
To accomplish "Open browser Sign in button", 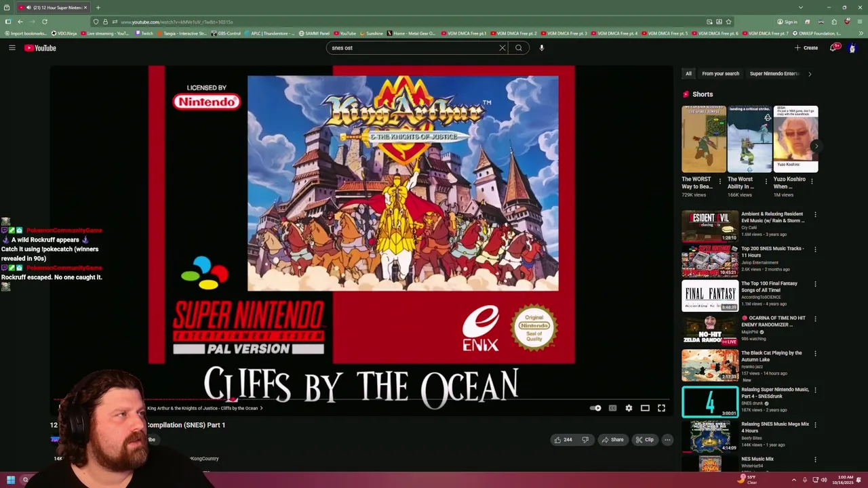I will click(x=787, y=22).
